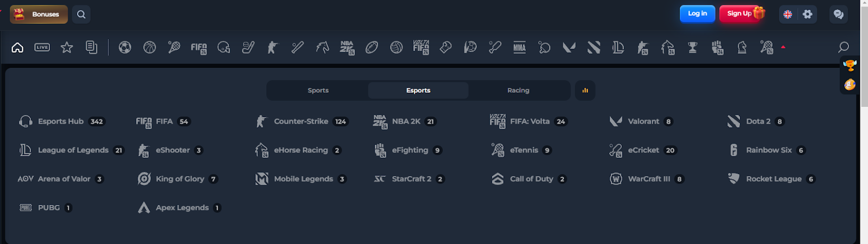Open Counter-Strike in the esports list
The width and height of the screenshot is (868, 244).
302,121
